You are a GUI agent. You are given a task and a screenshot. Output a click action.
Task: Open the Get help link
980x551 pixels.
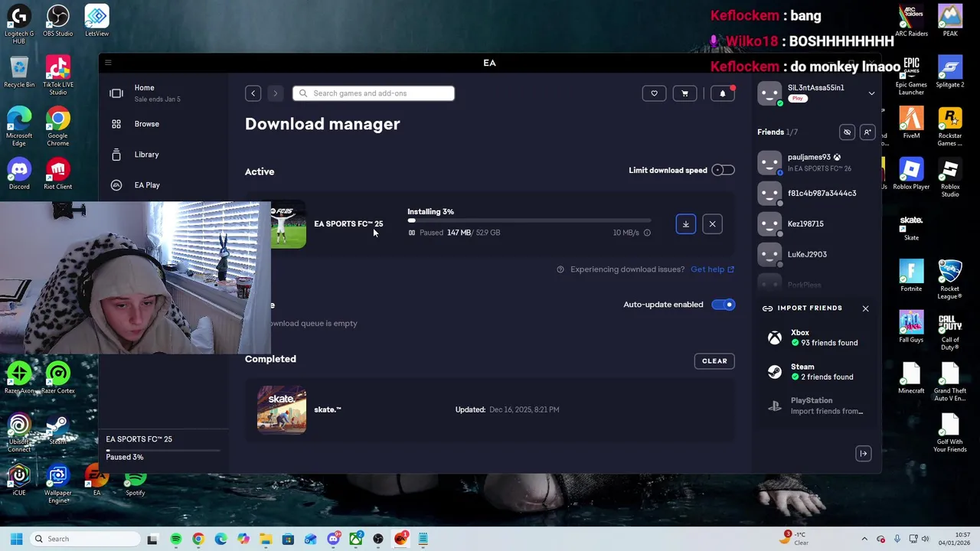pyautogui.click(x=712, y=269)
